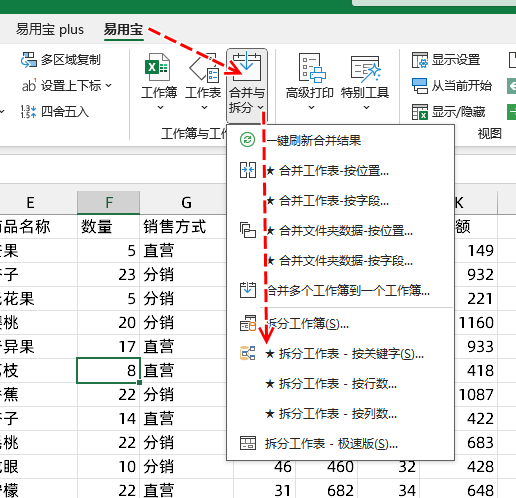Click the cell with value 1087
Screen dimensions: 516x498
point(476,394)
